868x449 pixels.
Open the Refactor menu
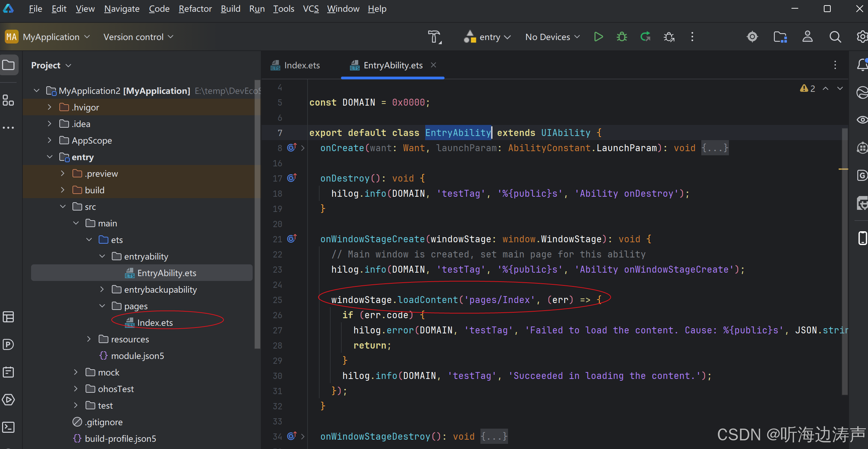tap(195, 9)
